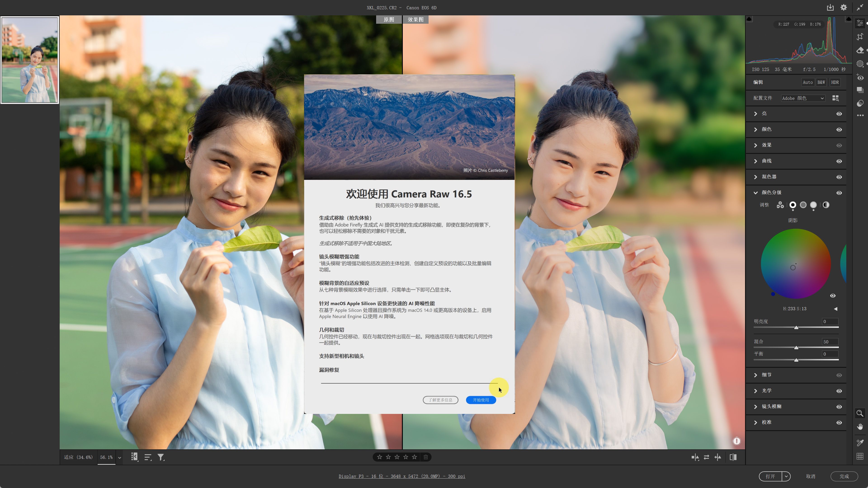This screenshot has width=868, height=488.
Task: Expand the 混色器 panel
Action: (x=756, y=177)
